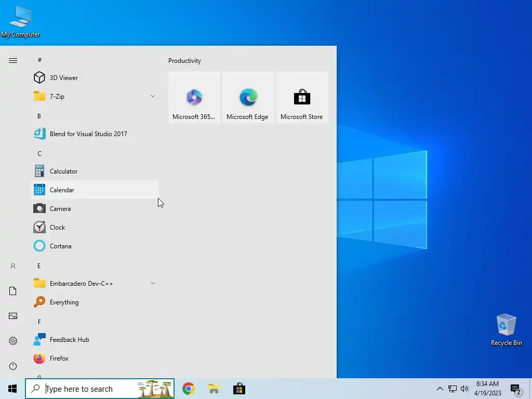This screenshot has height=399, width=532.
Task: Open the clock showing 8:34 AM
Action: [487, 389]
